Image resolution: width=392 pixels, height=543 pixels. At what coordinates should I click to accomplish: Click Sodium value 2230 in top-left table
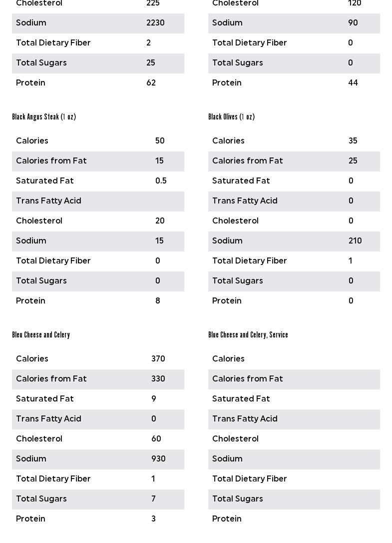point(155,23)
